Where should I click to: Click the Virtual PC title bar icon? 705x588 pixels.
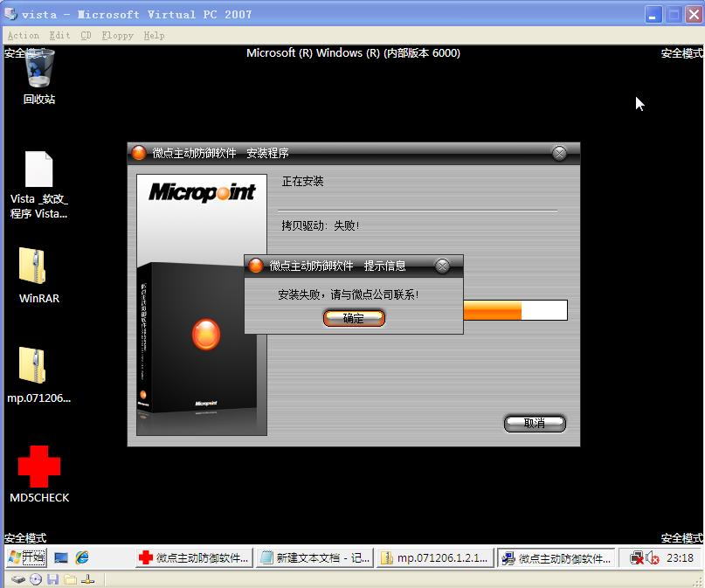[x=10, y=14]
